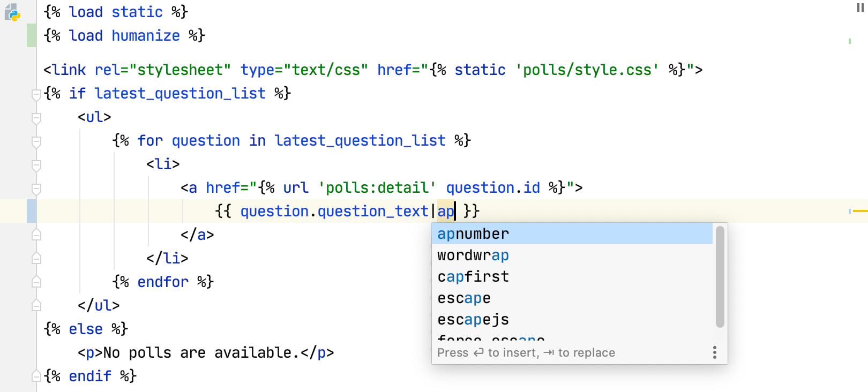Click 'question.id' in the url tag
868x392 pixels.
(x=493, y=187)
